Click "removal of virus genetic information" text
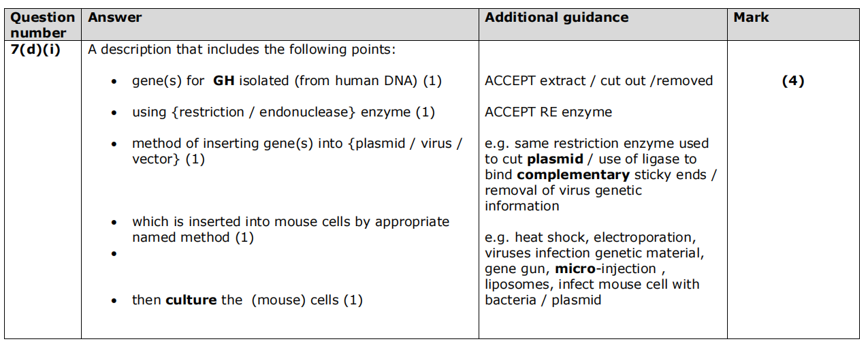The image size is (868, 348). tap(563, 198)
